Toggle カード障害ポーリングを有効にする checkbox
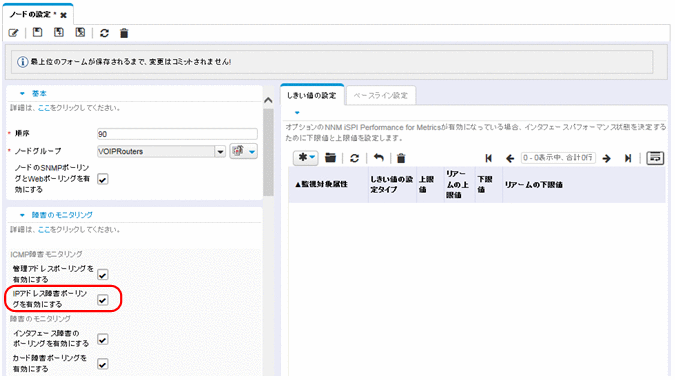 pos(102,364)
